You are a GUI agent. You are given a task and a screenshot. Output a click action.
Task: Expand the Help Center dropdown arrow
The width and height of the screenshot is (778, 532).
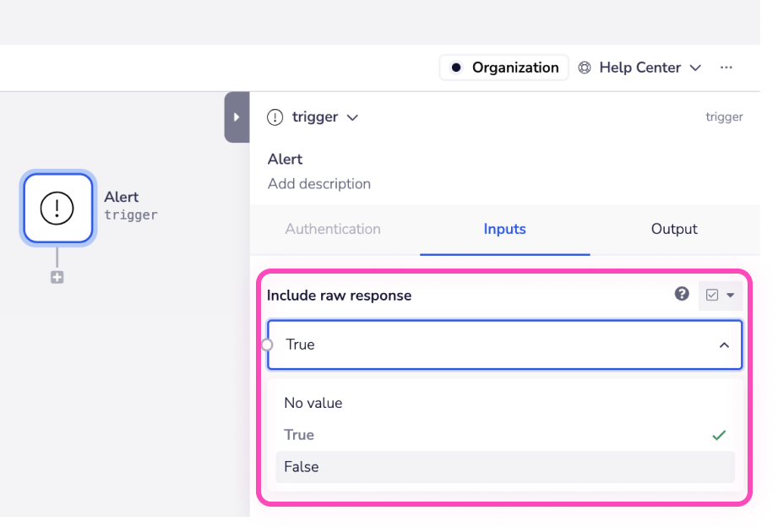[696, 68]
